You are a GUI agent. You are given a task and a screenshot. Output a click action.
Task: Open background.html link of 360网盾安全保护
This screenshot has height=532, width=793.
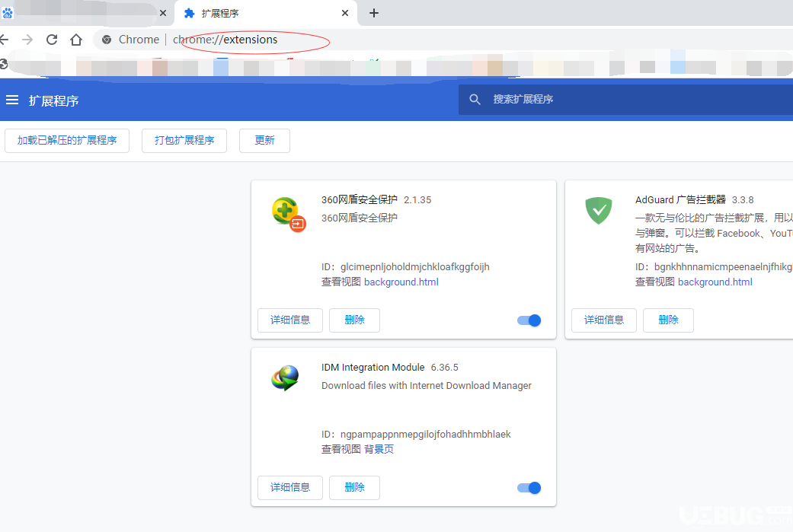point(401,282)
